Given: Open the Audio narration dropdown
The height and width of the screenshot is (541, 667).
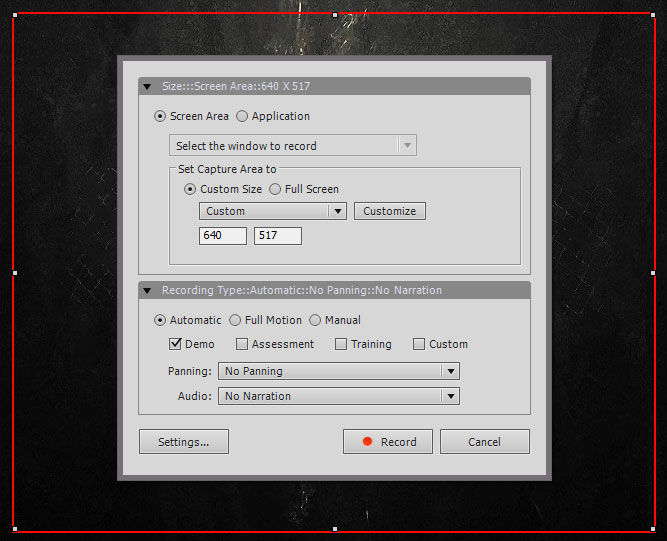Looking at the screenshot, I should (339, 396).
